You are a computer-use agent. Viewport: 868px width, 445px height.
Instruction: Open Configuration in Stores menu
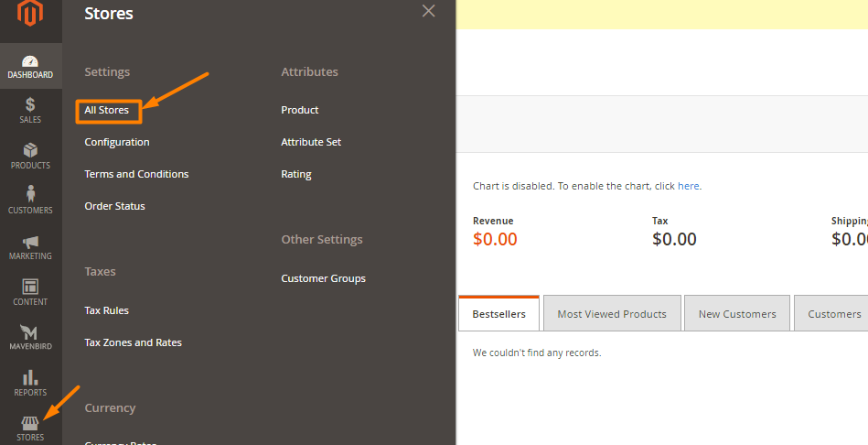(117, 143)
